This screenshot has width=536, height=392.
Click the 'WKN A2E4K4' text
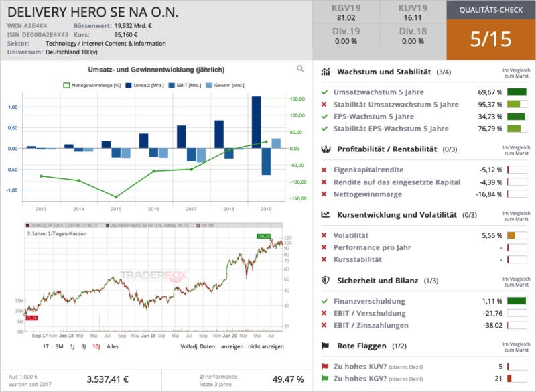[27, 26]
